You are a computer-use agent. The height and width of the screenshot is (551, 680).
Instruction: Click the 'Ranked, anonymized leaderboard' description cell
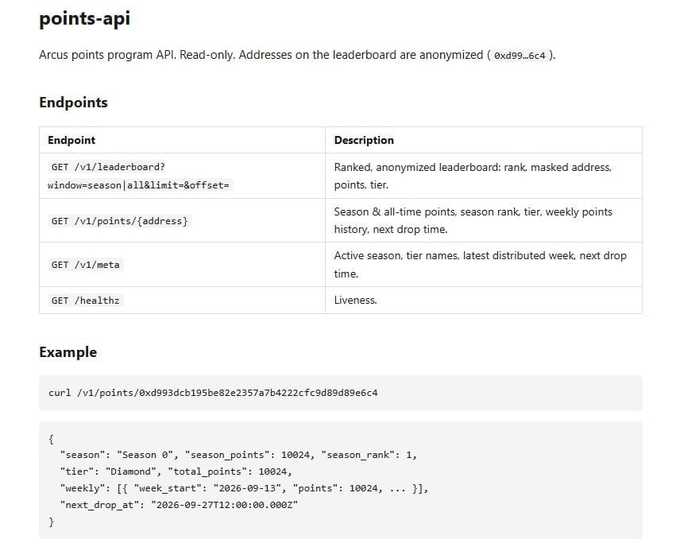[484, 176]
